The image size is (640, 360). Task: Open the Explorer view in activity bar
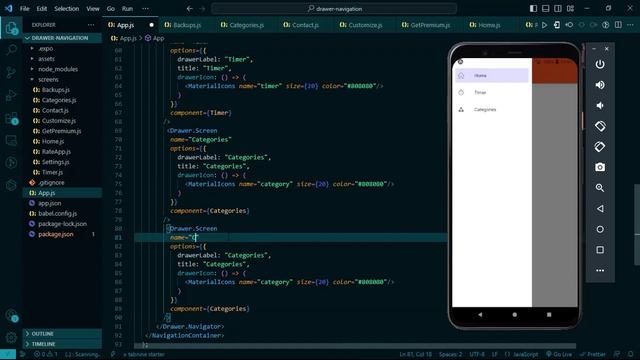pyautogui.click(x=11, y=28)
